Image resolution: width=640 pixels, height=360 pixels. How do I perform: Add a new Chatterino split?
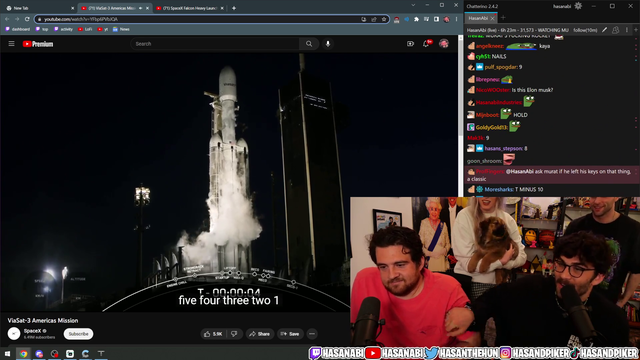636,30
